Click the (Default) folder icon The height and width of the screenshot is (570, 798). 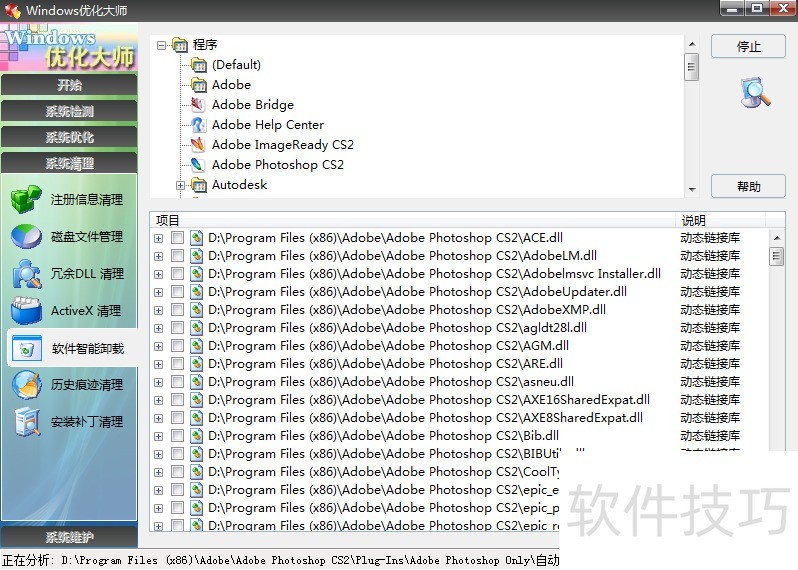point(198,65)
